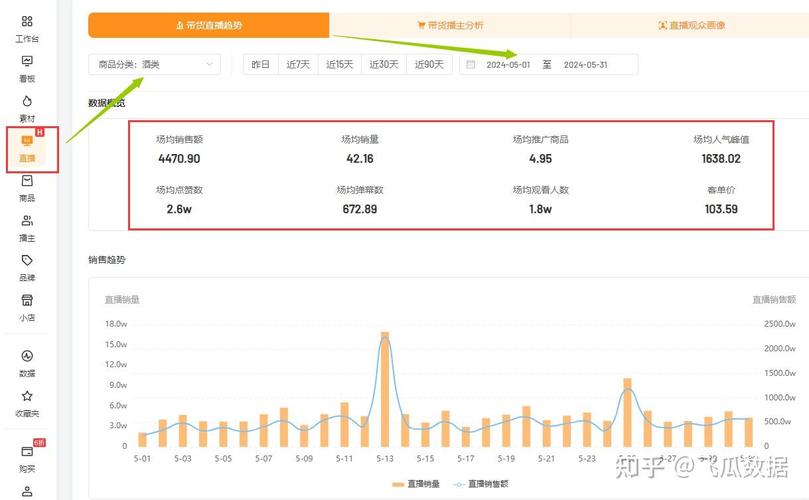Click the 客单价 metric label

click(721, 190)
